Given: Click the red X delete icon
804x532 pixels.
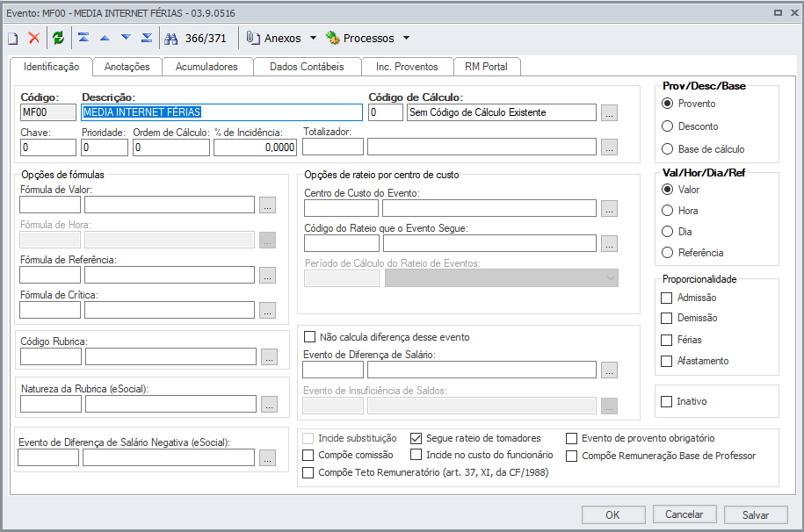Looking at the screenshot, I should 34,38.
